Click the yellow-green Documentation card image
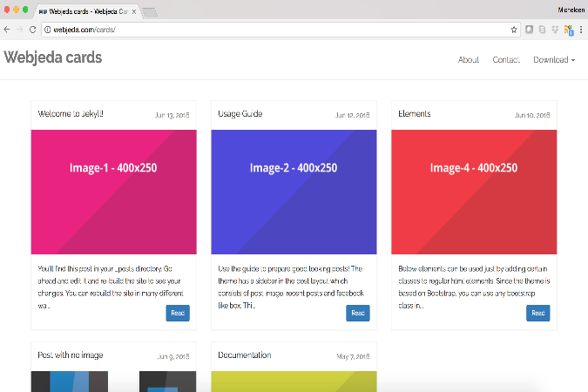This screenshot has width=588, height=392. 294,382
